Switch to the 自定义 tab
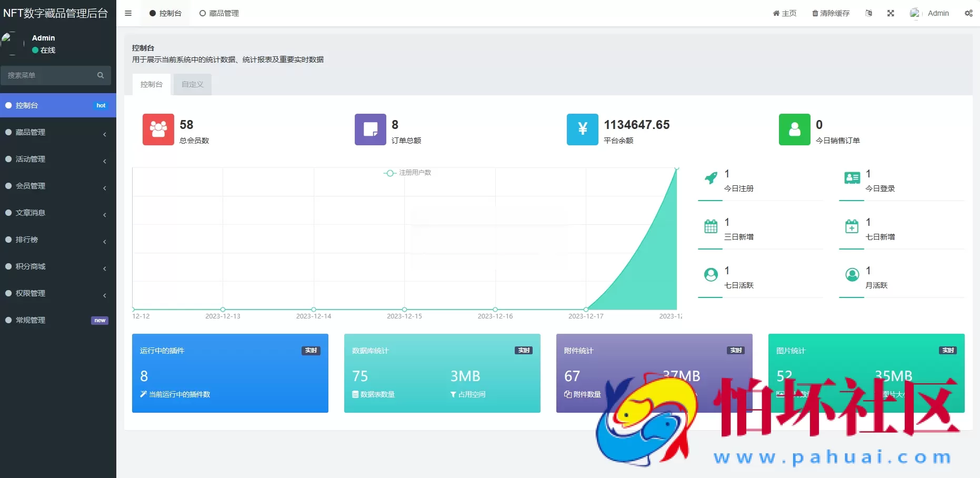The image size is (980, 478). coord(192,84)
